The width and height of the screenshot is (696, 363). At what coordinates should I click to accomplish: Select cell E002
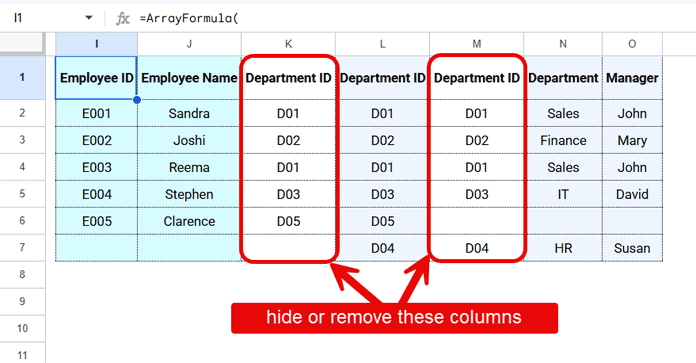pos(96,140)
